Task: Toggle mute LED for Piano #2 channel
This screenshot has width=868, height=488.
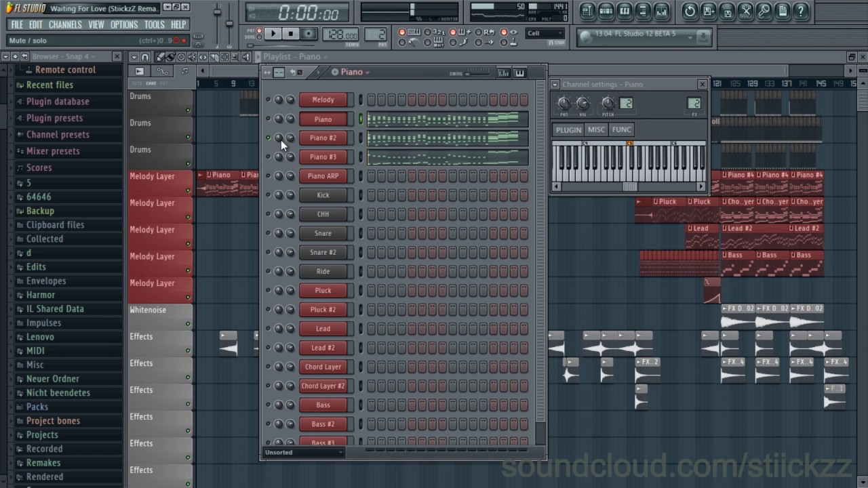Action: coord(268,138)
